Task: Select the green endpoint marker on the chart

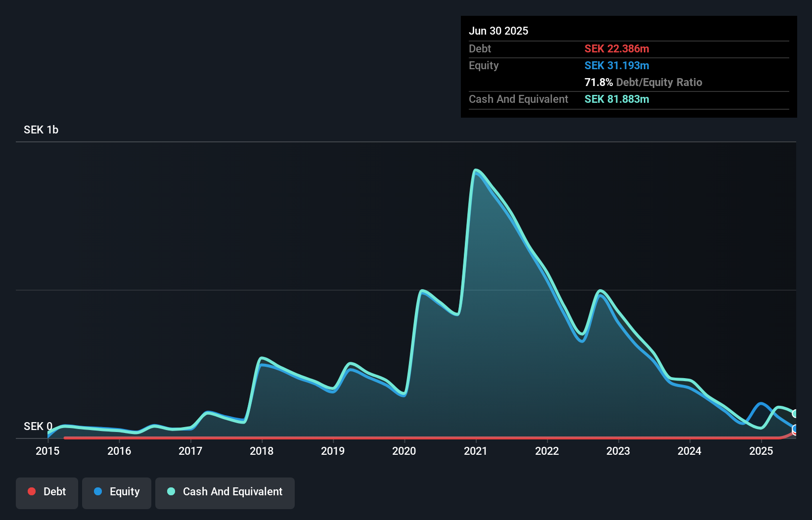Action: pyautogui.click(x=794, y=413)
